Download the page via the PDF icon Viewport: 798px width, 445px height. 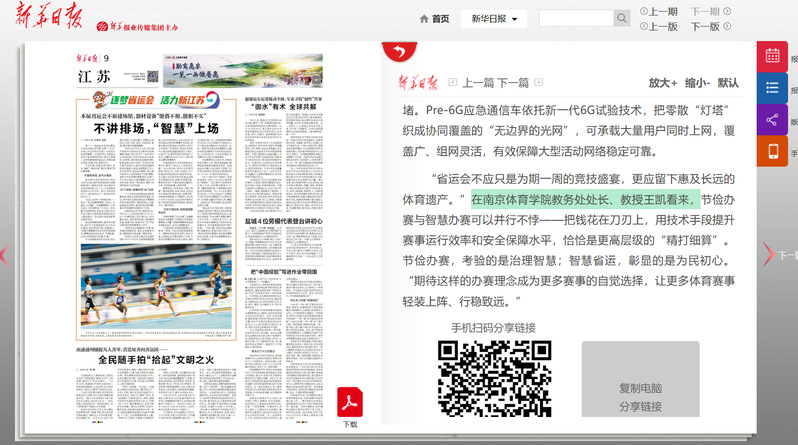350,402
